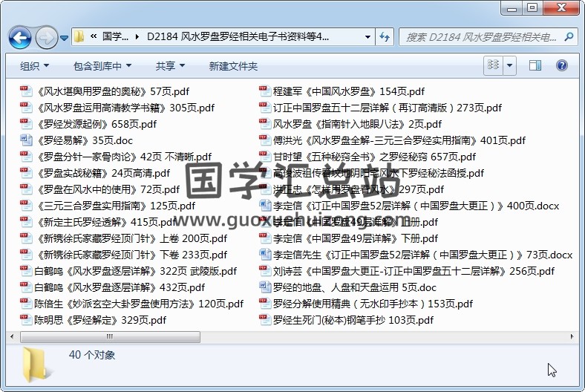Viewport: 585px width, 392px height.
Task: Select PDF icon of 陈倍生《妙派玄空大卦罗盘使用方法》
Action: 26,304
